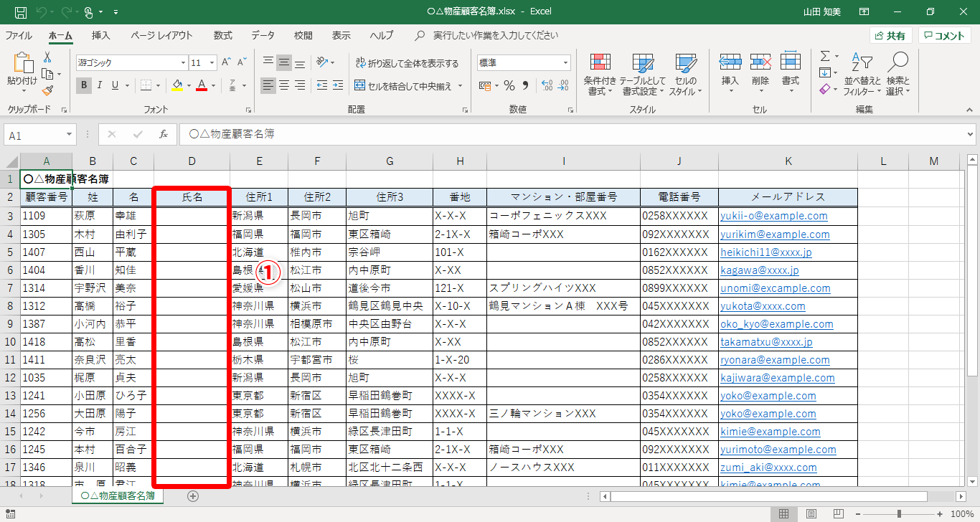Apply the red font color

point(202,85)
